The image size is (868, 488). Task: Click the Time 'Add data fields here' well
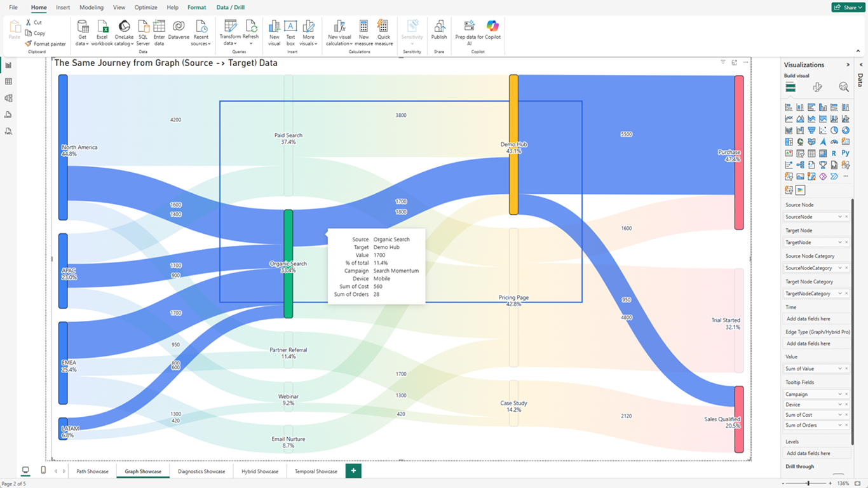(x=816, y=319)
